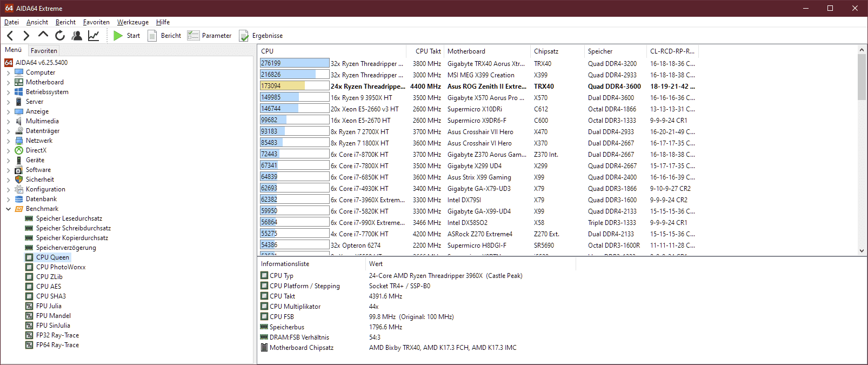Open the Bericht toolbar button
Viewport: 868px width, 365px height.
click(x=165, y=36)
